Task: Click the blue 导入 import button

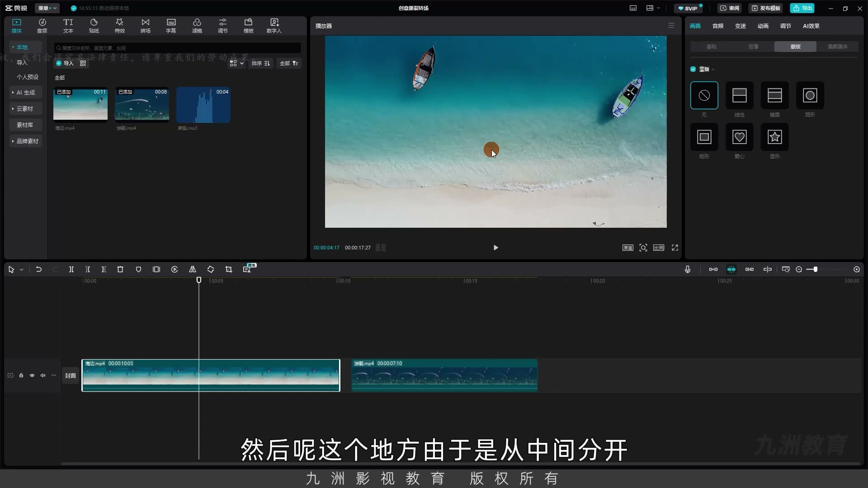Action: [x=65, y=63]
